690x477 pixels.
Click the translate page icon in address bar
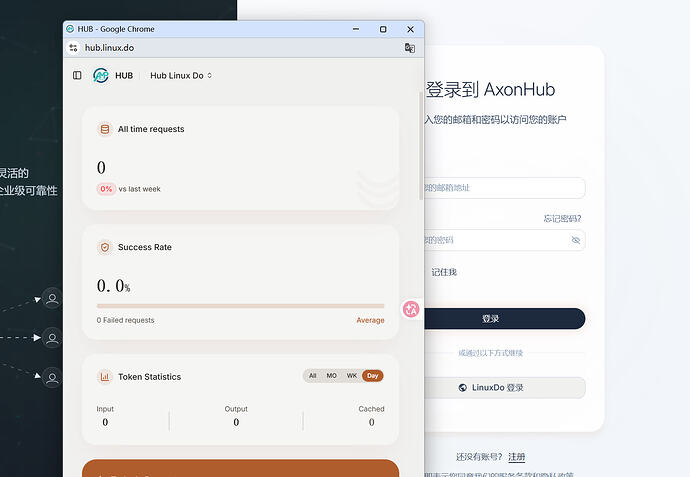click(410, 48)
